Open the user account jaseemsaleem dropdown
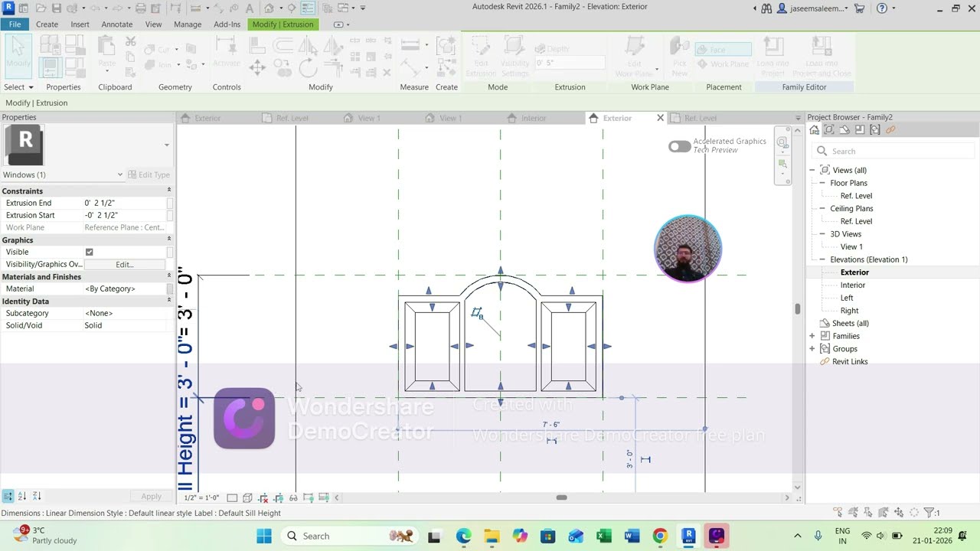Image resolution: width=980 pixels, height=551 pixels. [813, 8]
